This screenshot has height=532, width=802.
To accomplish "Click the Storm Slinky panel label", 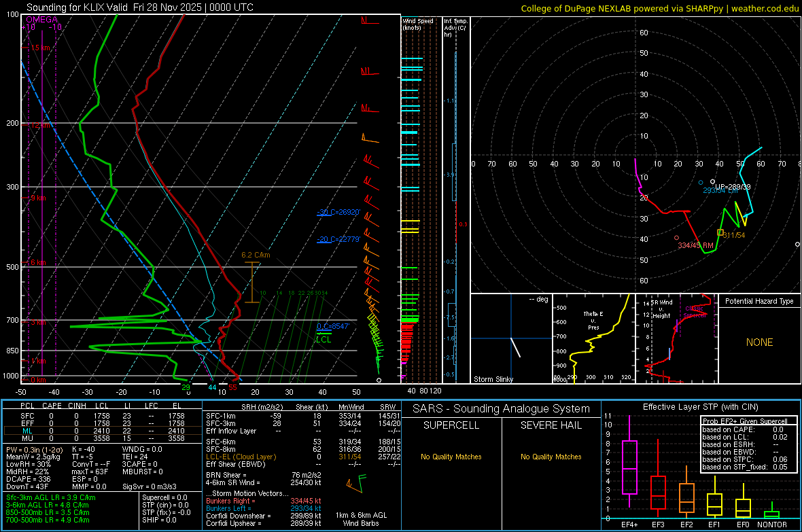I will (493, 379).
